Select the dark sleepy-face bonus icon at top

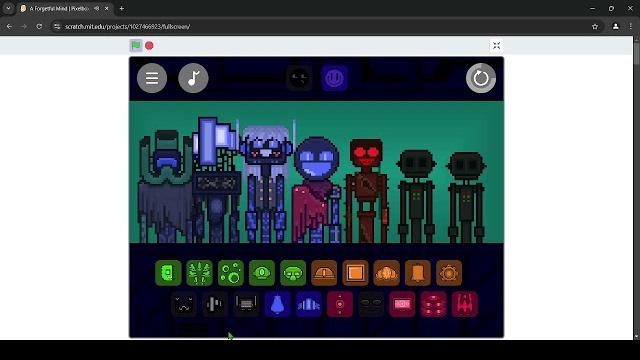[x=299, y=78]
